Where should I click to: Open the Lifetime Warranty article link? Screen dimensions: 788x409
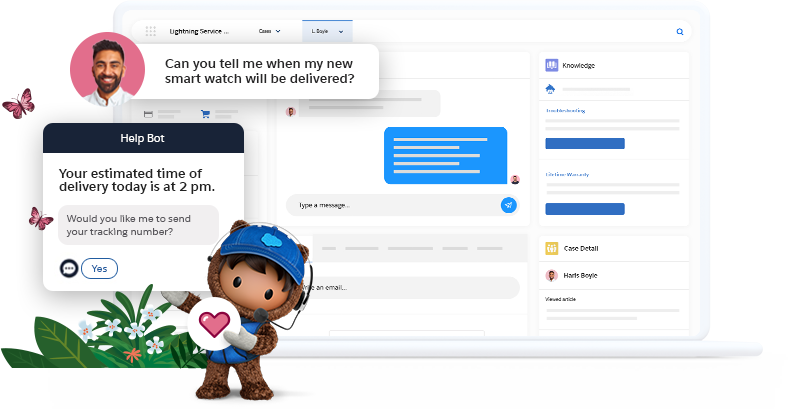click(x=567, y=174)
